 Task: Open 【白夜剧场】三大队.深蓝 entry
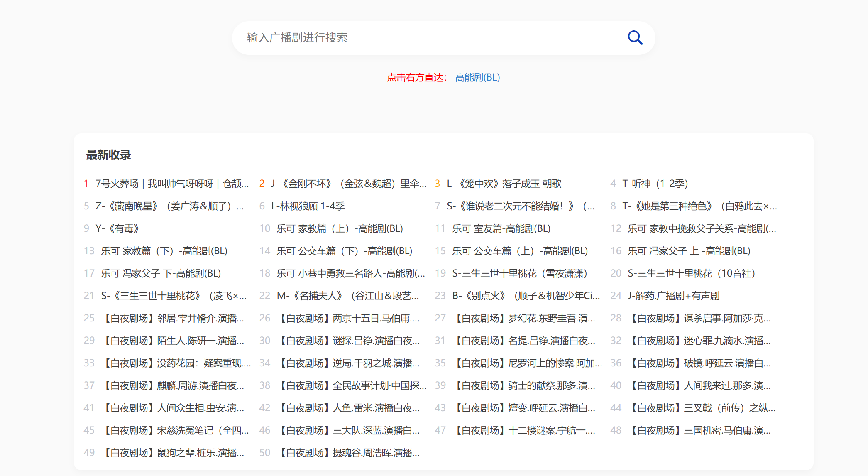click(348, 430)
